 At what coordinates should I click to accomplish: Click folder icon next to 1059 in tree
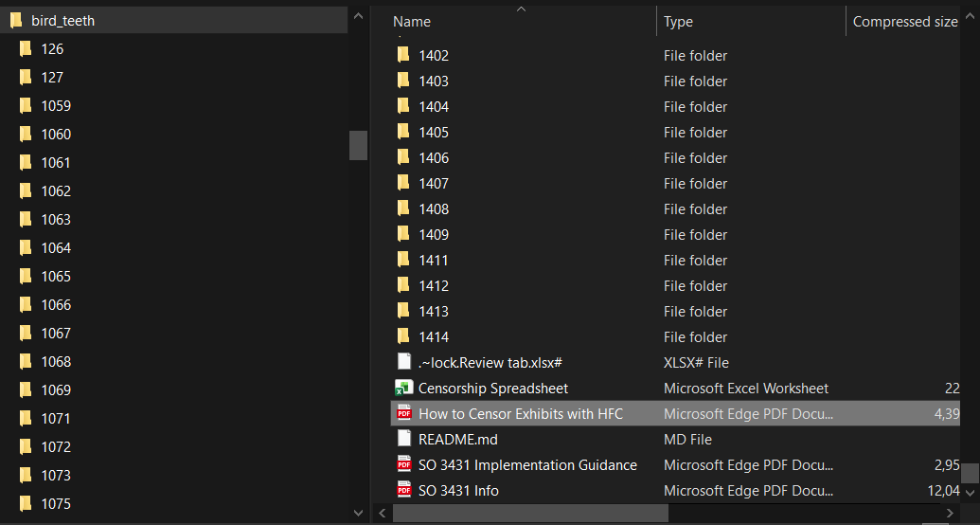pyautogui.click(x=26, y=106)
